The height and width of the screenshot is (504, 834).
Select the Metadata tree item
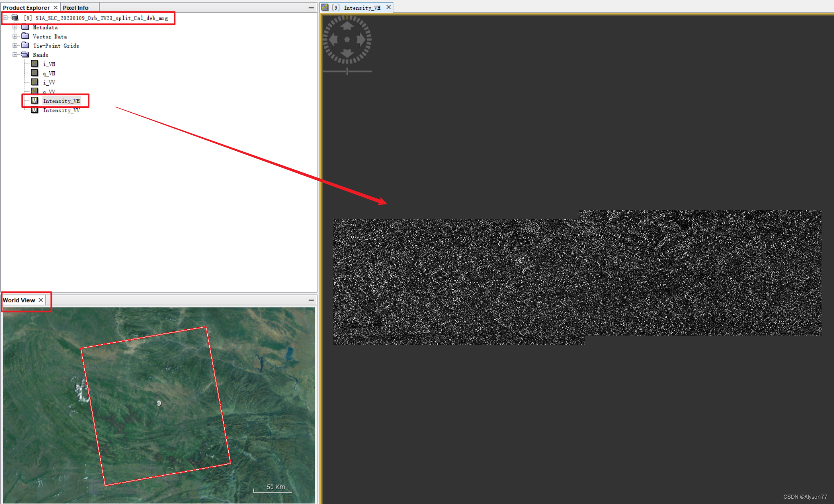click(45, 27)
